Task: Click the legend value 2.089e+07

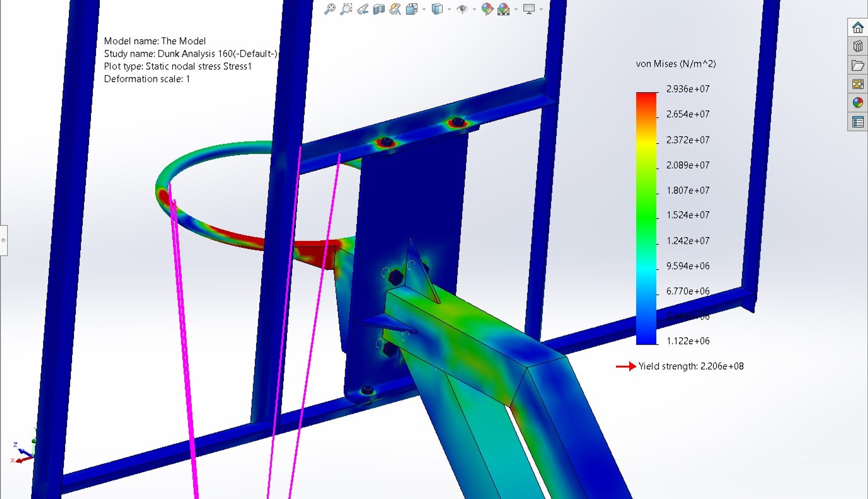Action: 688,165
